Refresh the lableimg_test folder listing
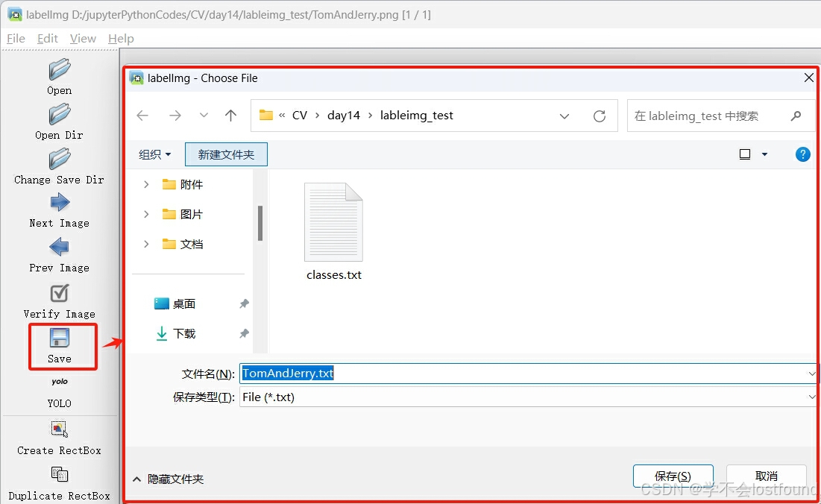This screenshot has width=821, height=504. pyautogui.click(x=600, y=116)
